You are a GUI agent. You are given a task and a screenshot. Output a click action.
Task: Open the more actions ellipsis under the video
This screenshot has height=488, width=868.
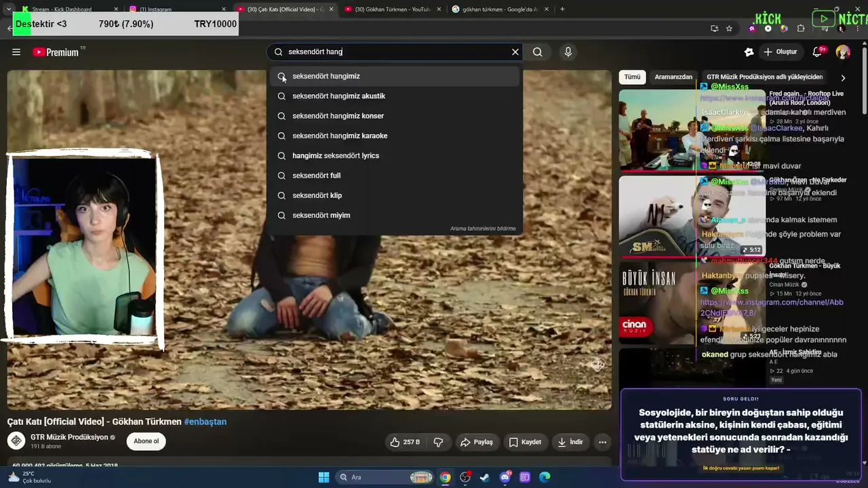pyautogui.click(x=602, y=442)
